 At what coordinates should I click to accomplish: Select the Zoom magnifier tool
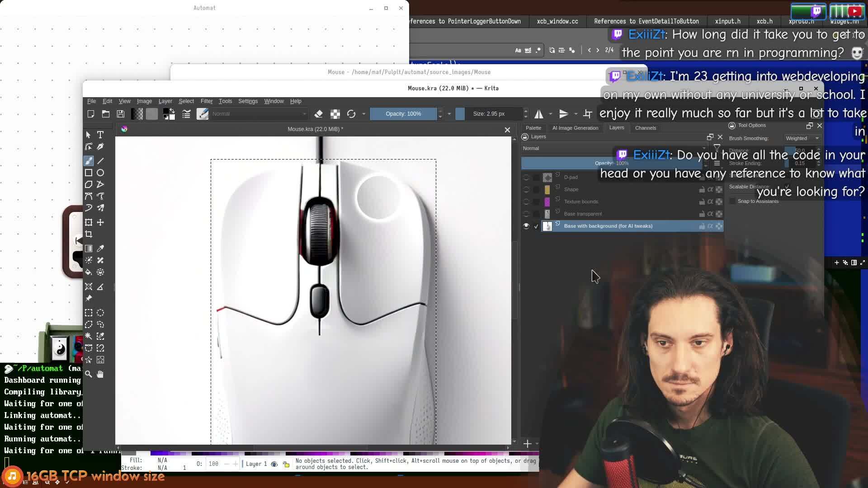pos(89,374)
